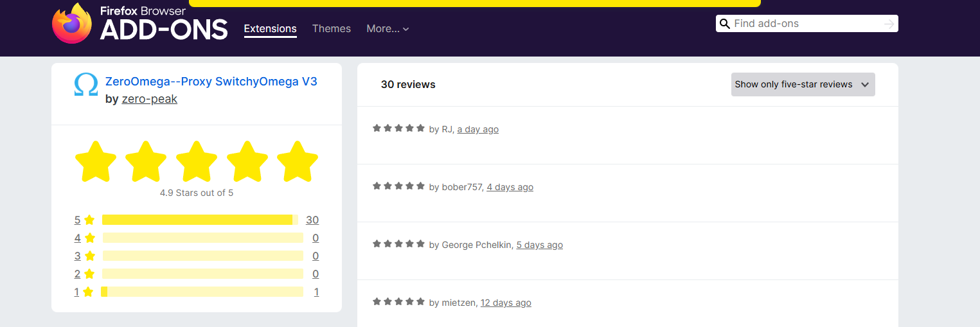The image size is (980, 327).
Task: Click the 0 count for two stars
Action: click(316, 274)
